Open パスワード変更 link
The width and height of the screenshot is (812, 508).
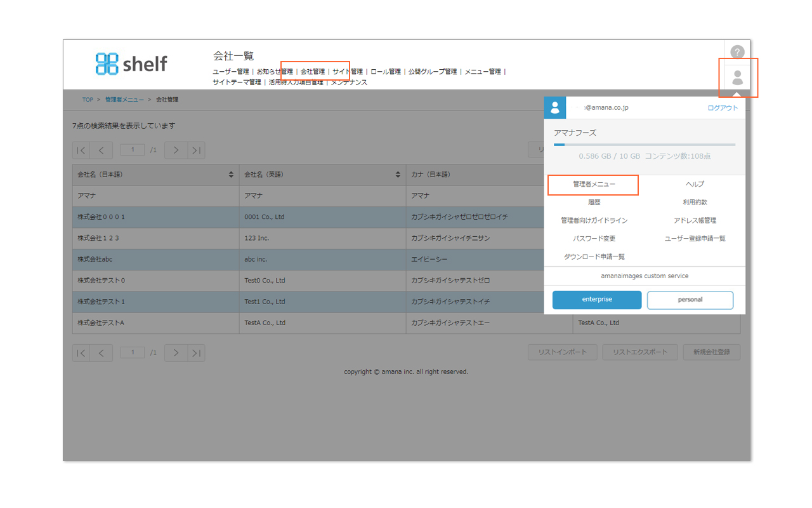tap(594, 239)
